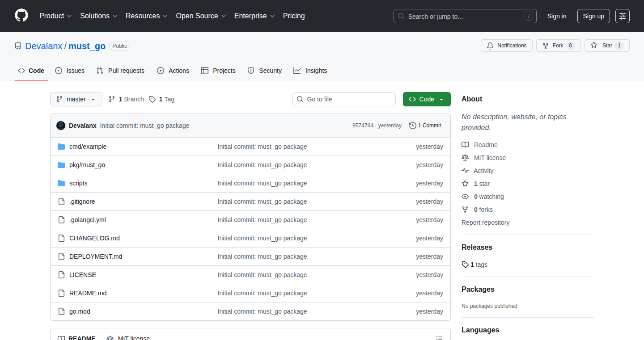Open the Releases heading link
Viewport: 644px width, 340px height.
pos(477,247)
